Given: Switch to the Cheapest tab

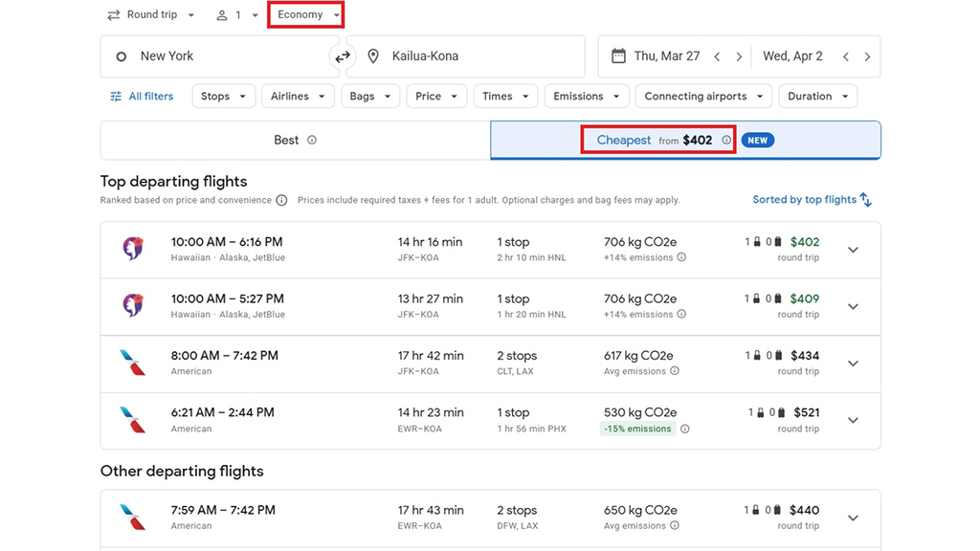Looking at the screenshot, I should coord(685,140).
